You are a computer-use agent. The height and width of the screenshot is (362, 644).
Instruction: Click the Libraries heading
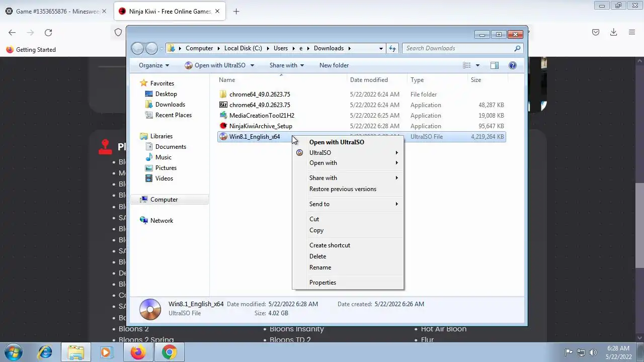point(161,136)
